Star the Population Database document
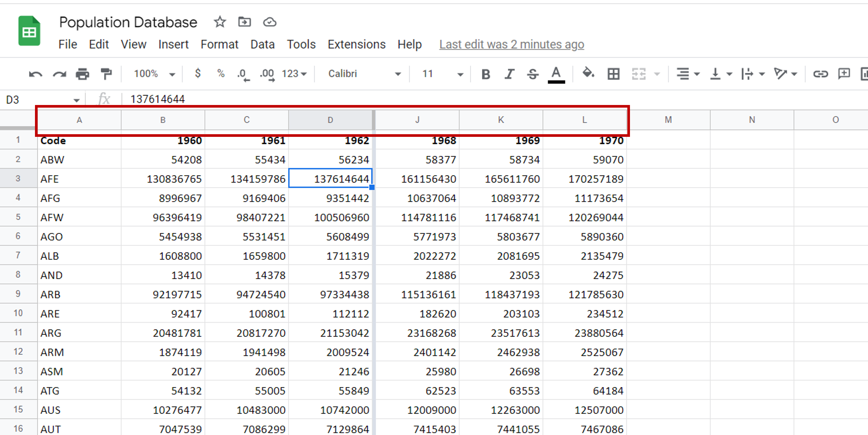The height and width of the screenshot is (435, 868). [x=220, y=22]
